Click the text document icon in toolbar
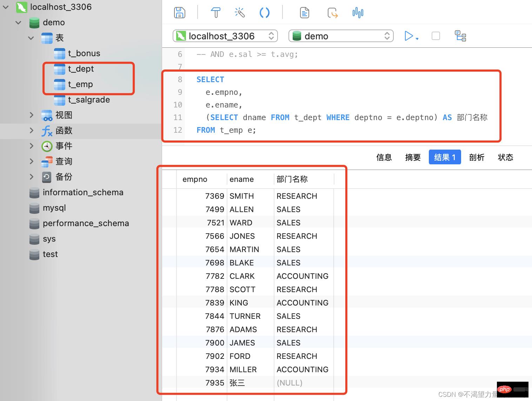The height and width of the screenshot is (401, 532). point(305,13)
